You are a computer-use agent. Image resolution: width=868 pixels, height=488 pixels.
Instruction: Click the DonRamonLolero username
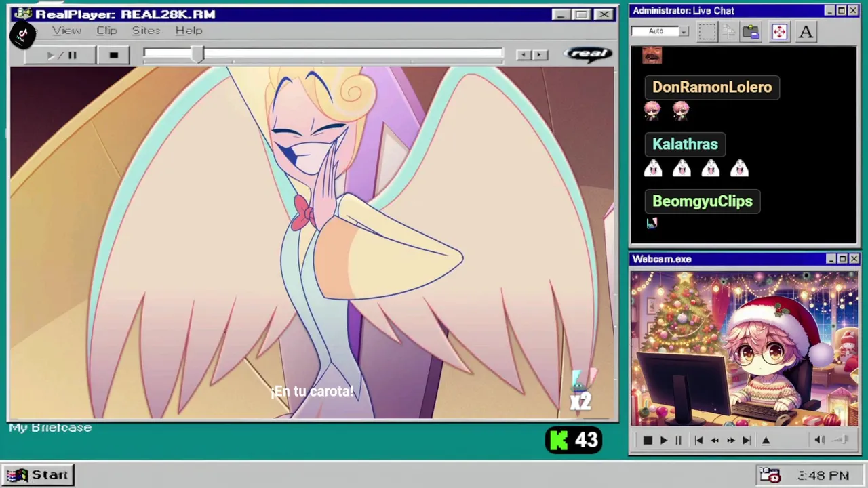(712, 87)
